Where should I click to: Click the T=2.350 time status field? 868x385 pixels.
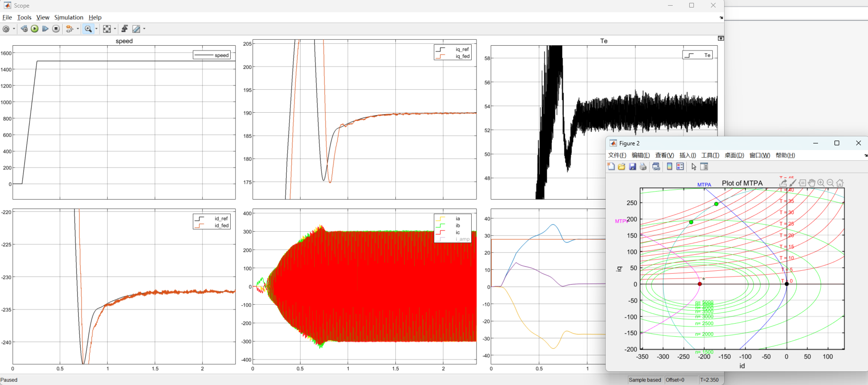click(709, 380)
